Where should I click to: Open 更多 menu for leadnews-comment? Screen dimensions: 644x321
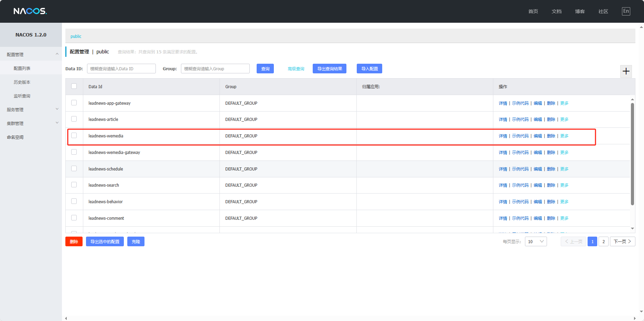564,218
